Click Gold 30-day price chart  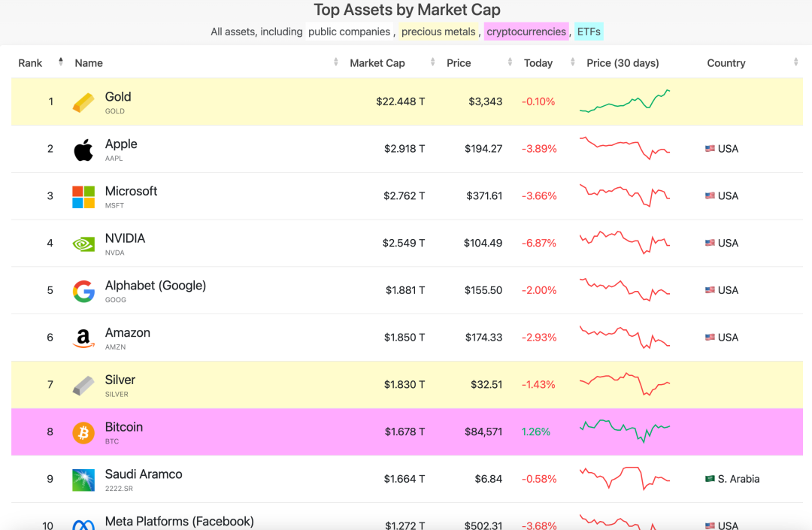pyautogui.click(x=625, y=101)
